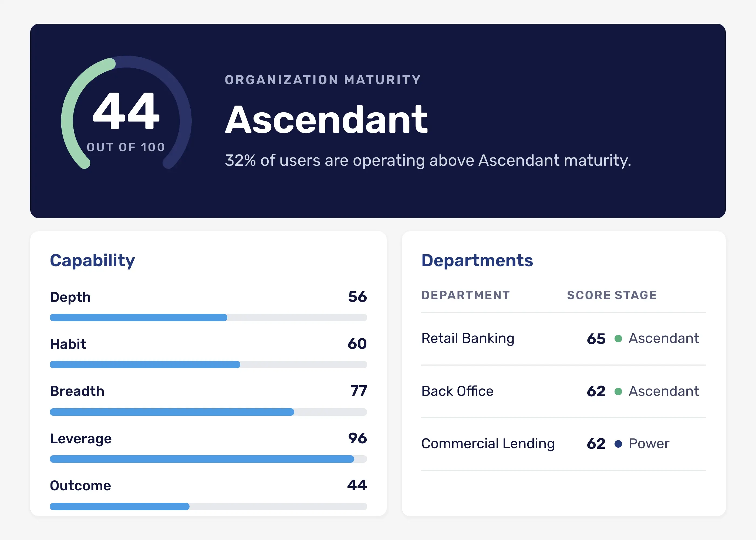Select the Habit capability label
The image size is (756, 540).
(68, 344)
